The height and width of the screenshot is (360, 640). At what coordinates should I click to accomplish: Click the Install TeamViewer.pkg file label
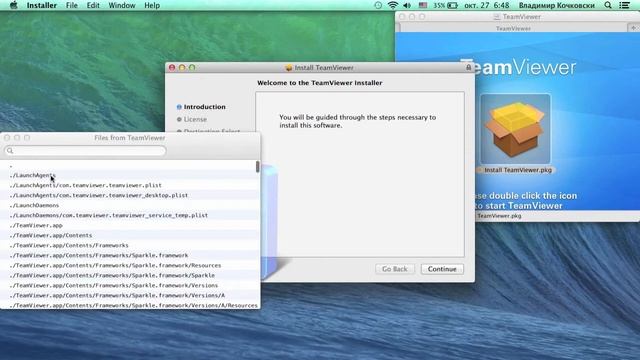pos(518,170)
